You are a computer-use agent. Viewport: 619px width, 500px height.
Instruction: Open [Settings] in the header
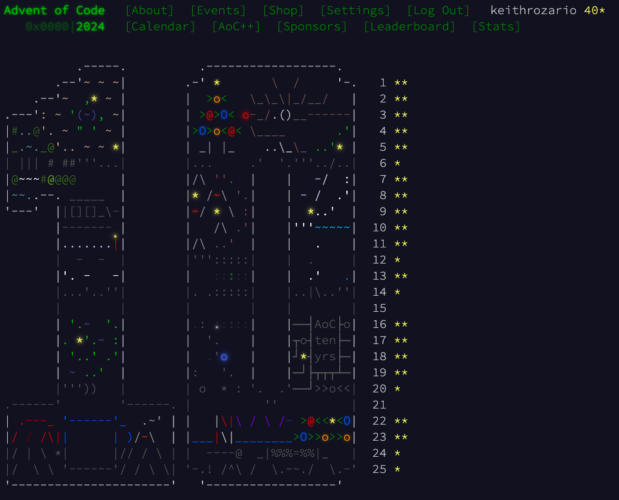pyautogui.click(x=355, y=10)
